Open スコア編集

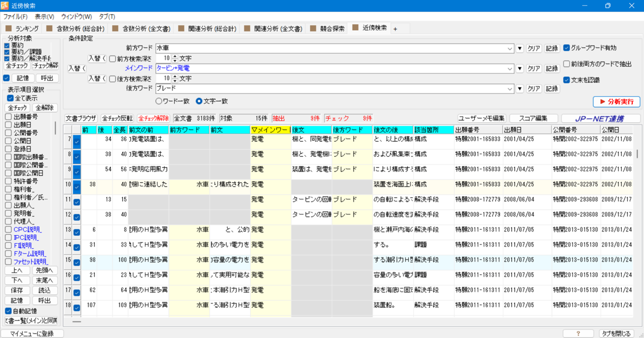[x=533, y=118]
